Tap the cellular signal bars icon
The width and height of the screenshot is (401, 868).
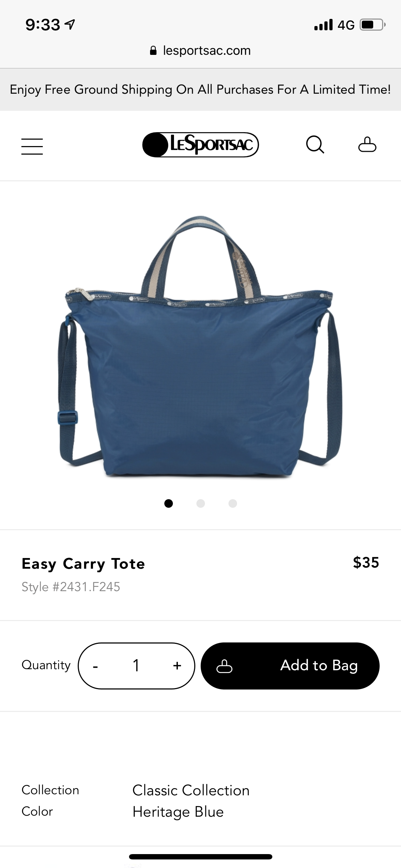pos(324,25)
